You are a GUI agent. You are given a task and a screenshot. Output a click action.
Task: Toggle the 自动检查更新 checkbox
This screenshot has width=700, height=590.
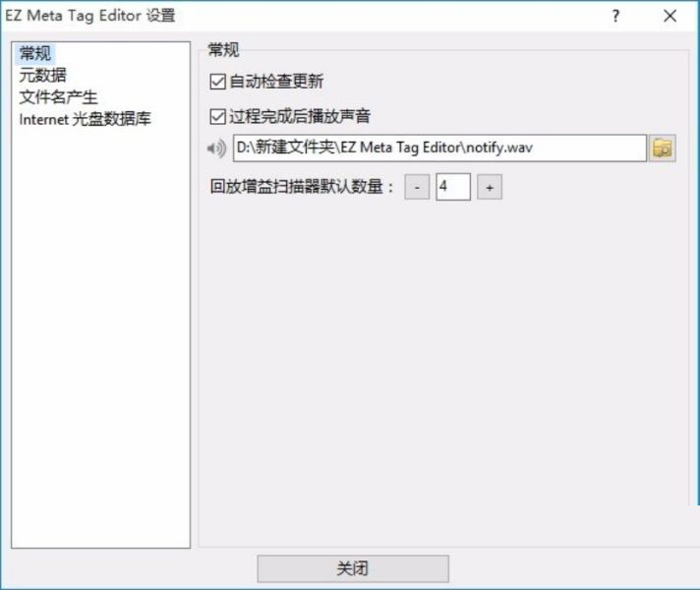point(217,82)
